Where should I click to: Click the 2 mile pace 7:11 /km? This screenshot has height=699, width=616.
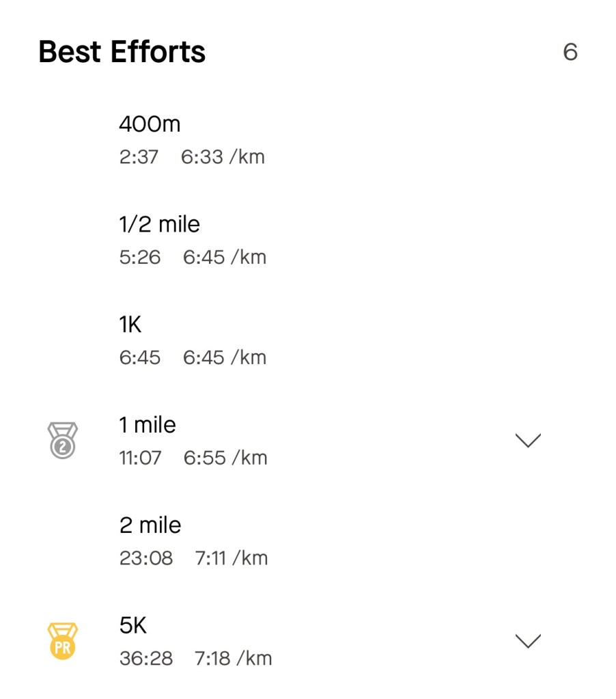pyautogui.click(x=232, y=558)
